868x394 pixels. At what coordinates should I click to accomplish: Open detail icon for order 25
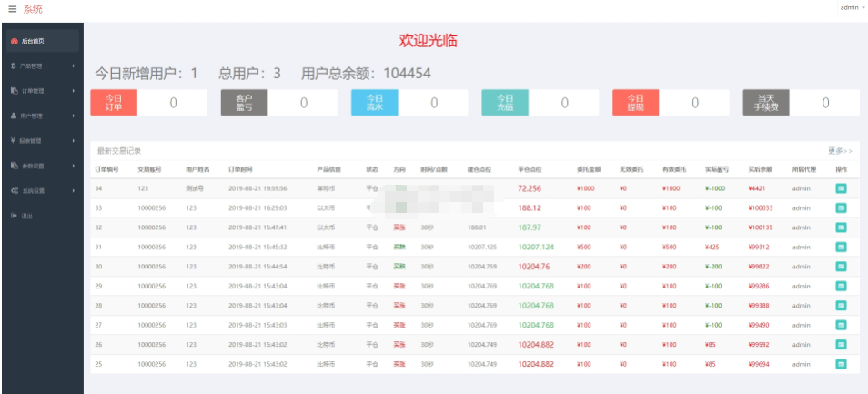[x=841, y=364]
